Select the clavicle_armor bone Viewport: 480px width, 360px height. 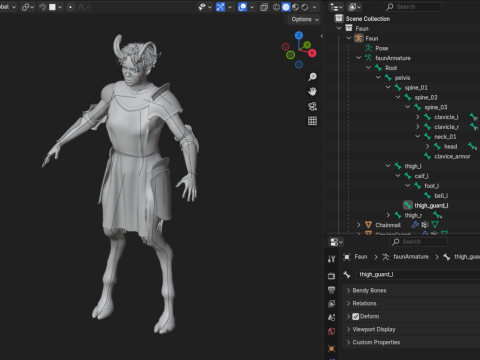[x=452, y=156]
